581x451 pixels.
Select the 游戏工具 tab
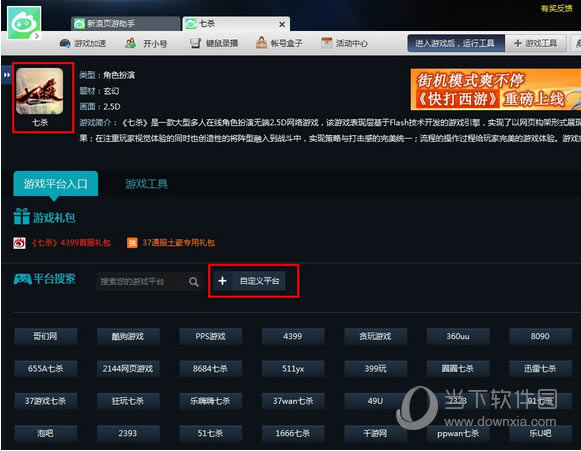pos(146,183)
